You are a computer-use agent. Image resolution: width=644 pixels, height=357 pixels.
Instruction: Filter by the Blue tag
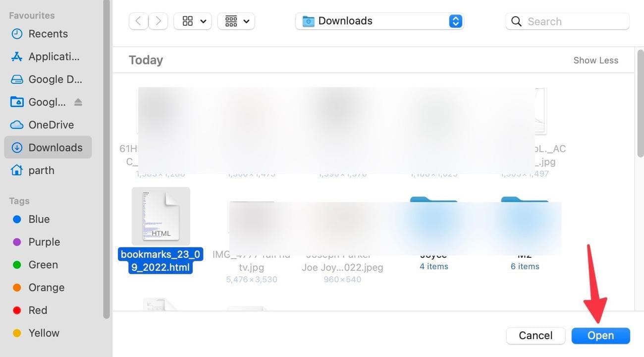[x=39, y=219]
